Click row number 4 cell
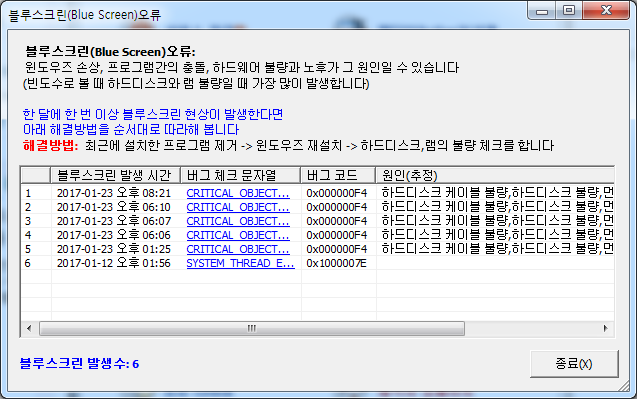Screen dimensions: 637x399 (36, 235)
